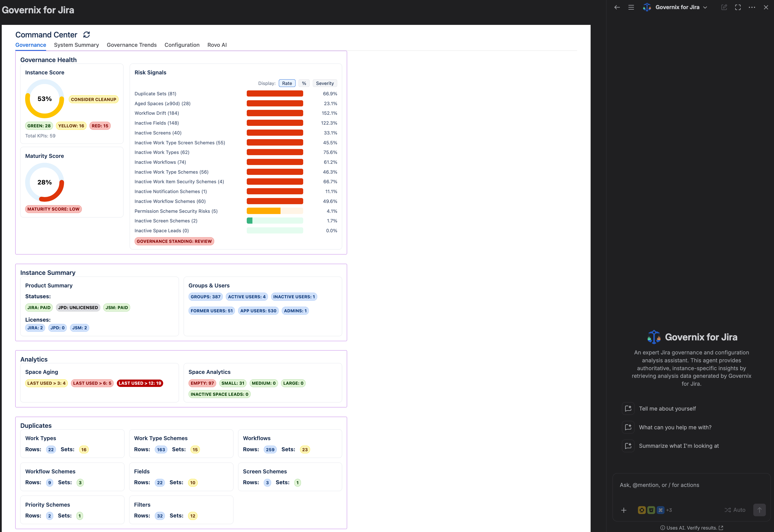Click the Governix scales logo in chat header
Image resolution: width=774 pixels, height=532 pixels.
click(647, 7)
